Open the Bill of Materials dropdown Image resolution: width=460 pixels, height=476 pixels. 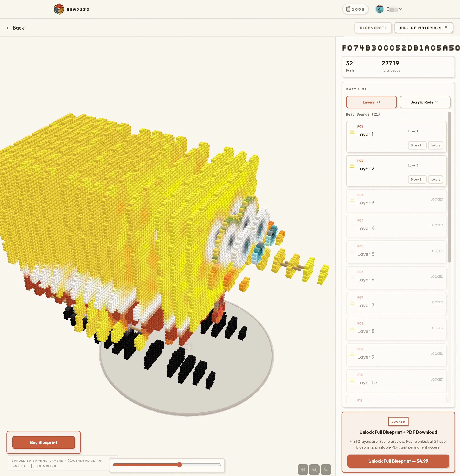(x=424, y=28)
